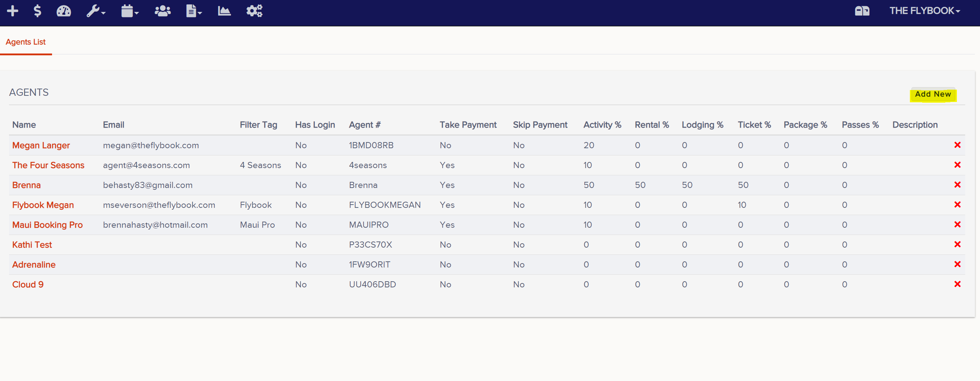The image size is (980, 381).
Task: Click the Ticket % column header
Action: point(754,125)
